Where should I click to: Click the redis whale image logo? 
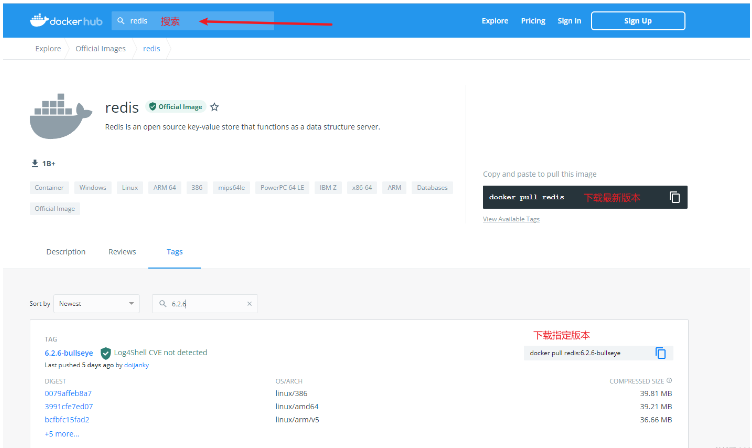[x=60, y=116]
